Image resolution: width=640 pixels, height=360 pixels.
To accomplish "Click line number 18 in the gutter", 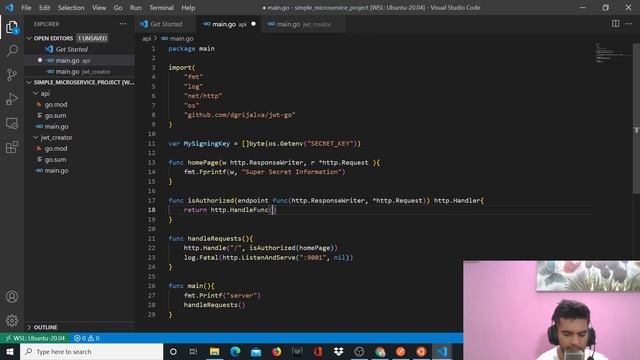I will point(151,210).
